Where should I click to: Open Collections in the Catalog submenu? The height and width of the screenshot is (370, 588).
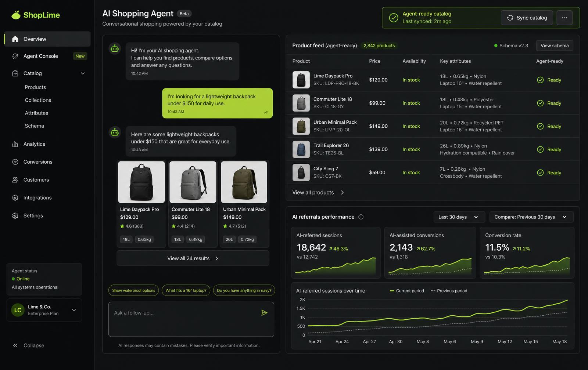click(x=38, y=100)
